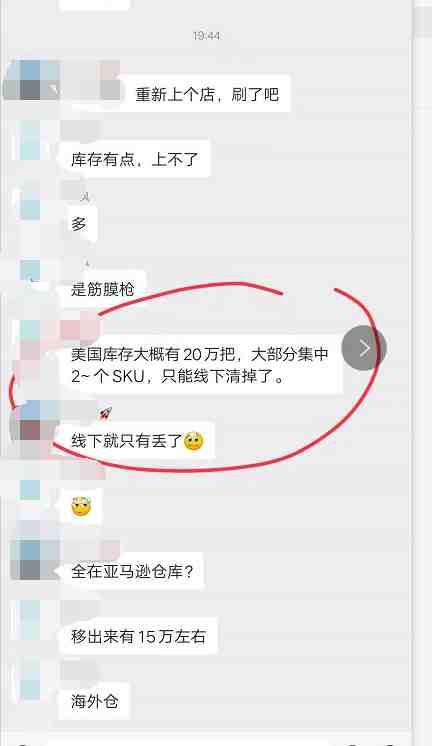Click the single-character '多' message bubble
The height and width of the screenshot is (746, 432).
79,224
